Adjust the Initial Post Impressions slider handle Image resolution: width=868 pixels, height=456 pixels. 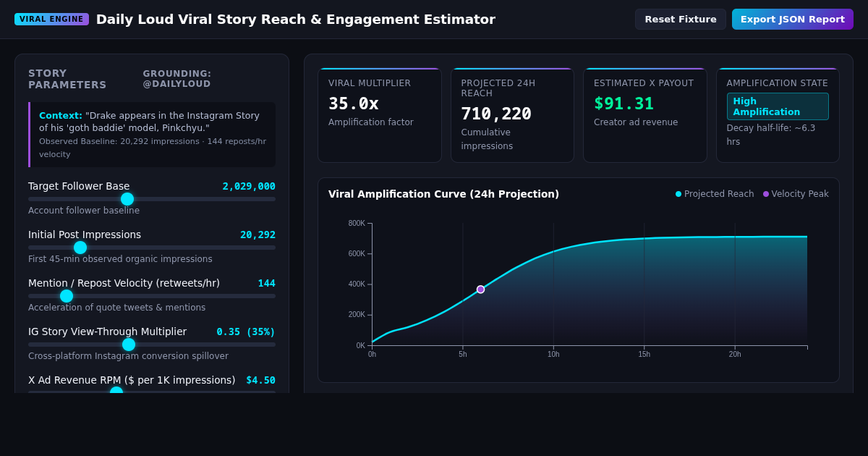80,248
